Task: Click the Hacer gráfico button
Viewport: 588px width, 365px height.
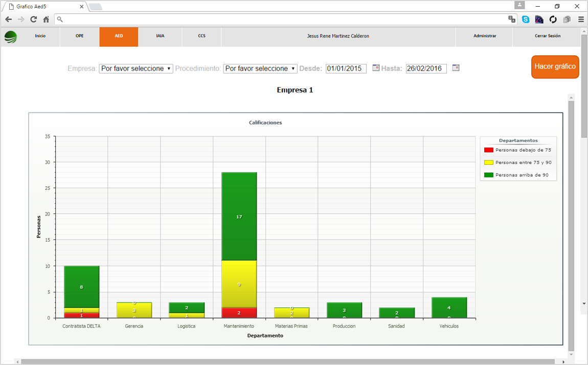Action: [x=555, y=67]
